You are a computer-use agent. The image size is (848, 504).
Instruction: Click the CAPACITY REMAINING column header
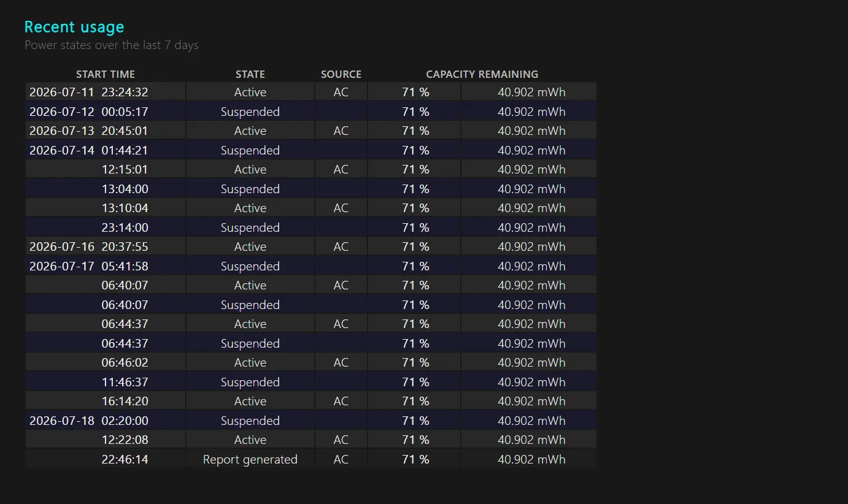(x=482, y=74)
